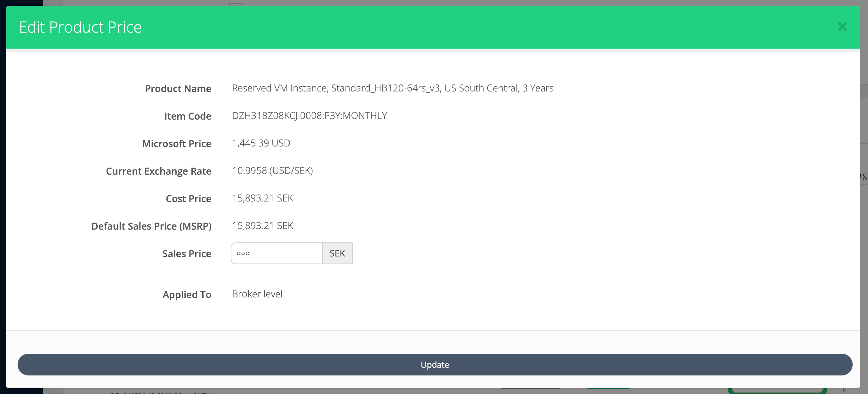The image size is (868, 394).
Task: Click the Cost Price SEK value
Action: coord(262,198)
